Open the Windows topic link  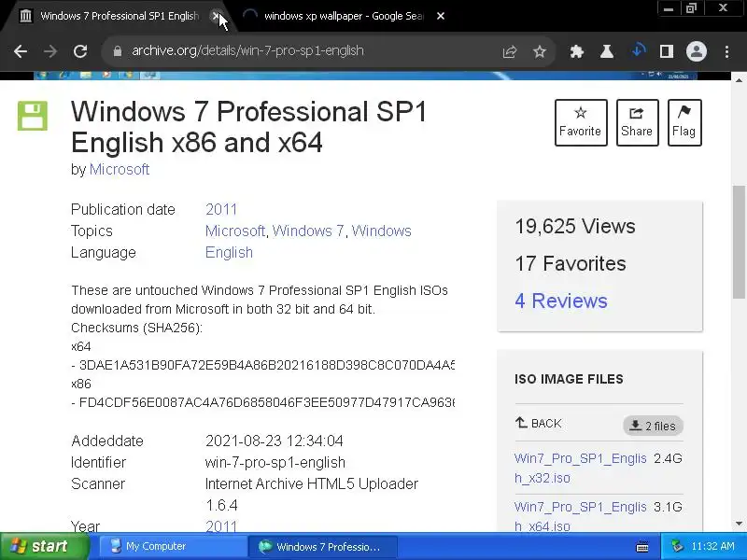point(381,231)
